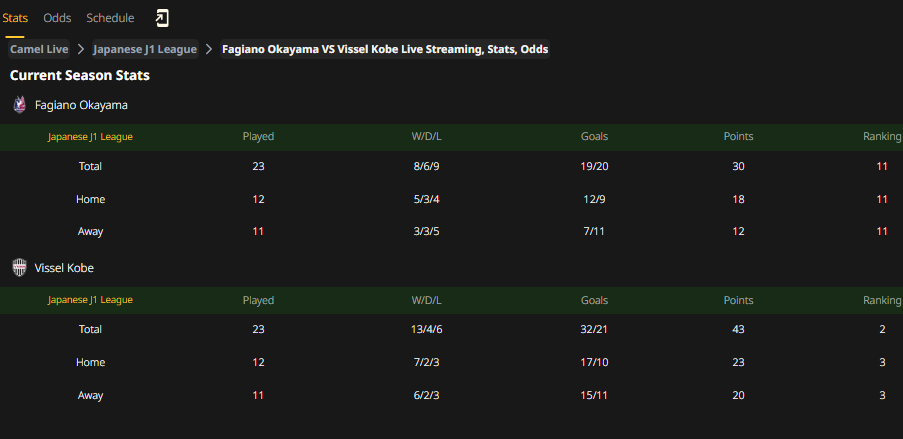Switch to the Stats tab
This screenshot has height=439, width=903.
click(x=15, y=18)
